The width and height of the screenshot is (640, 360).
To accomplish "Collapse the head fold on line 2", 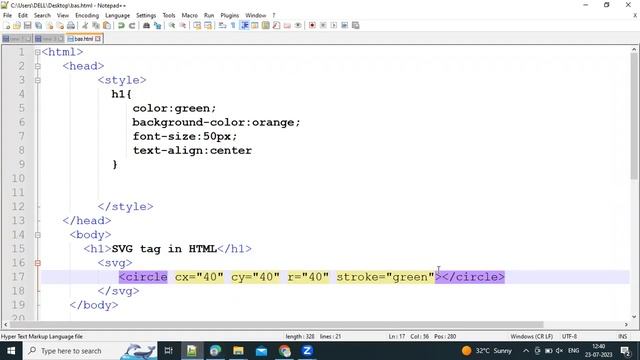I will (38, 66).
